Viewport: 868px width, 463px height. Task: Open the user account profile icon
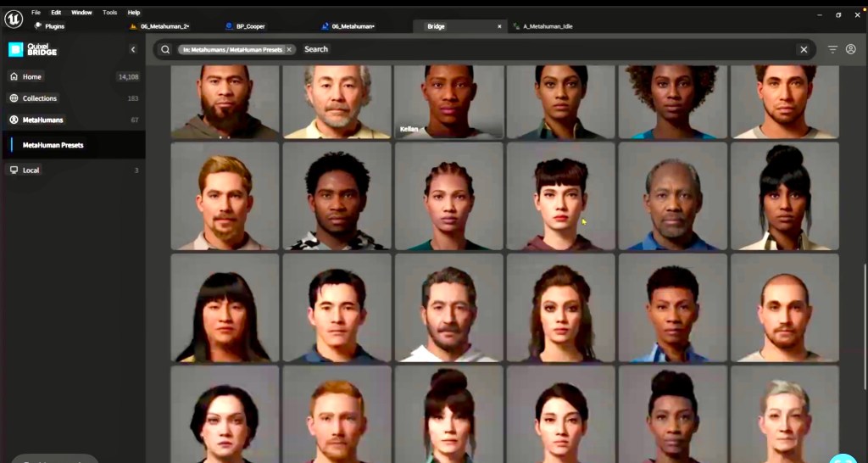850,49
